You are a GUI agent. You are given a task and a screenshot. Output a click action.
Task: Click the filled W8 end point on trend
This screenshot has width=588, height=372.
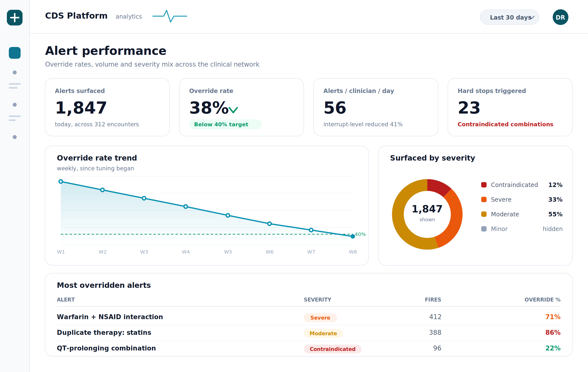tap(353, 236)
